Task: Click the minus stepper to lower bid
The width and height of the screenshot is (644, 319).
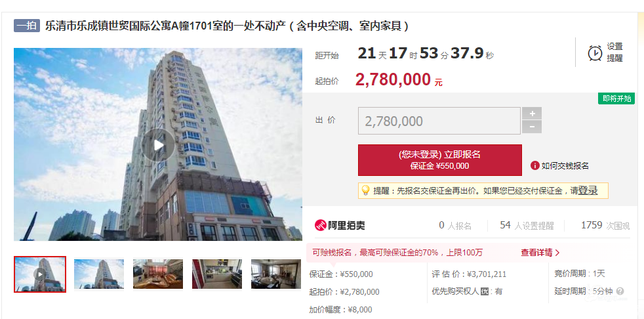Action: [x=532, y=127]
